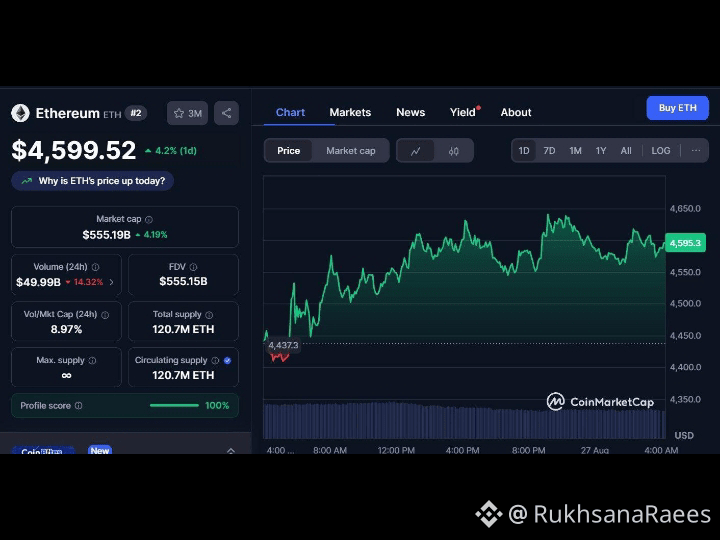Image resolution: width=720 pixels, height=540 pixels.
Task: Set chart range to 1M
Action: [575, 151]
